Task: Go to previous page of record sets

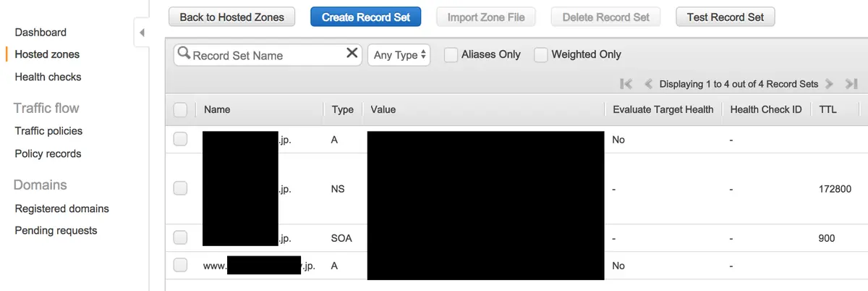Action: (x=648, y=84)
